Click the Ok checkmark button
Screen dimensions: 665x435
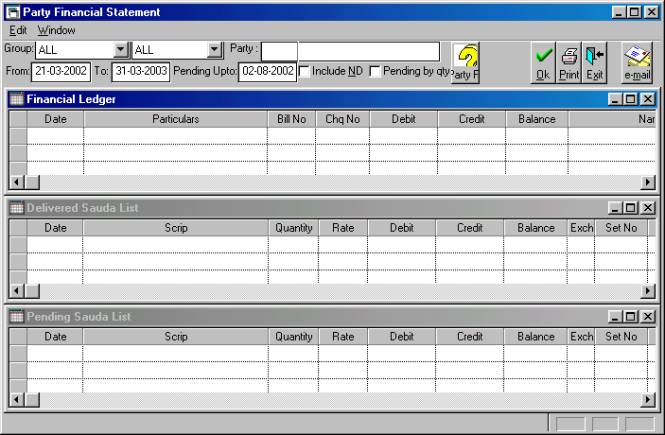coord(543,62)
